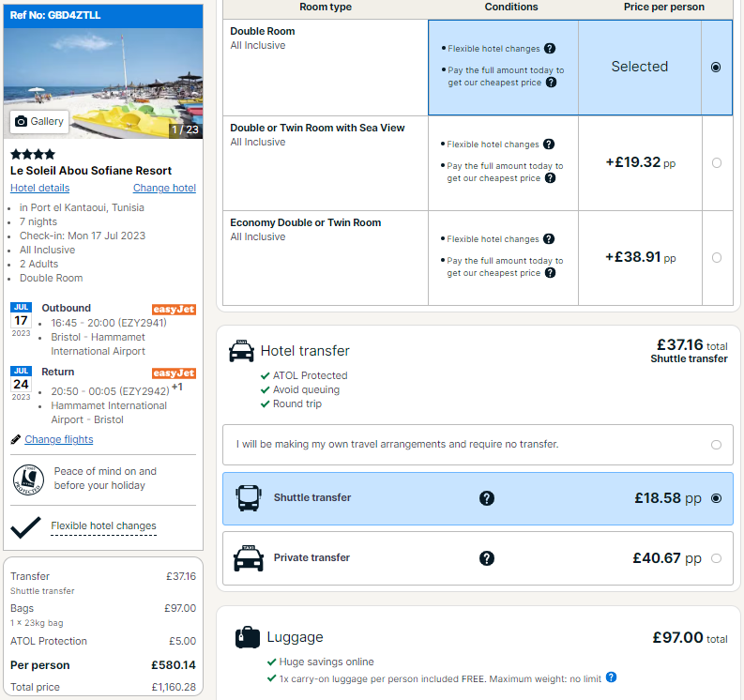Screen dimensions: 744x700
Task: Open Flexible hotel changes help in the Economy row
Action: coord(549,238)
